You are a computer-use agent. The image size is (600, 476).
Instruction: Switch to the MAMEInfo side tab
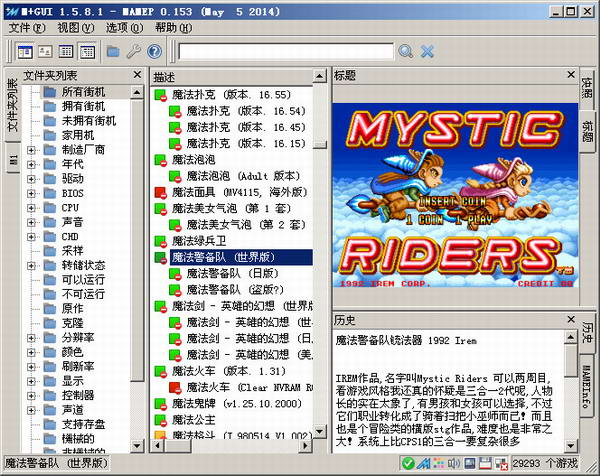point(587,387)
